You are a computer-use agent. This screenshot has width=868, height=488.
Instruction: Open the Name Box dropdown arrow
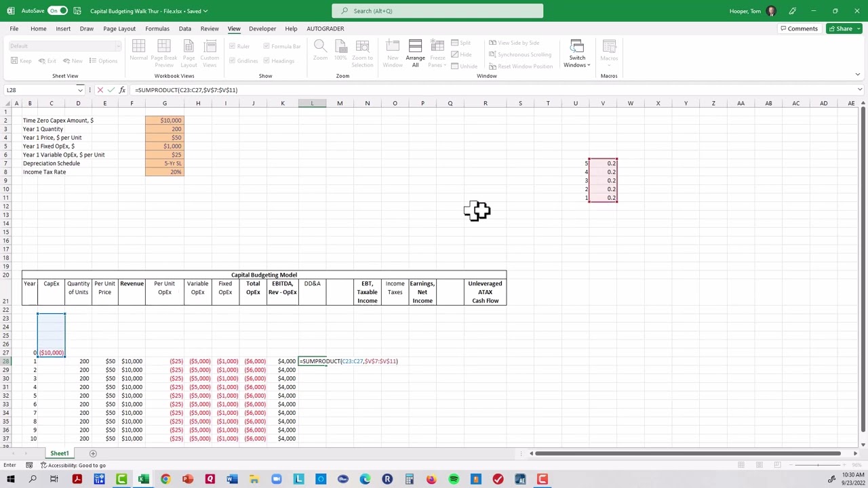coord(80,90)
